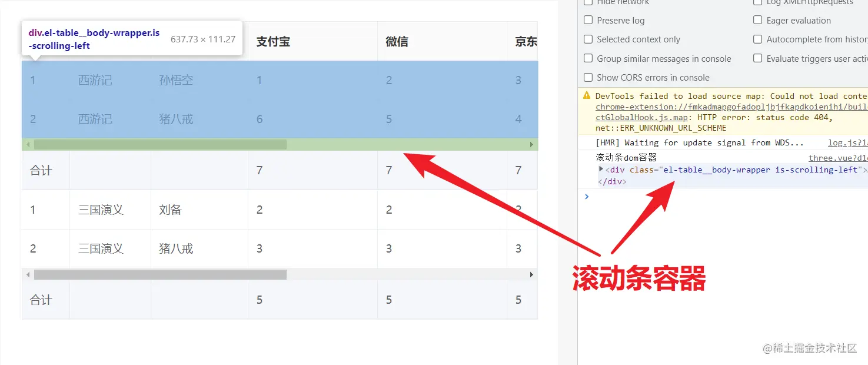The image size is (868, 365).
Task: Click the HMR waiting for update message
Action: coord(700,142)
